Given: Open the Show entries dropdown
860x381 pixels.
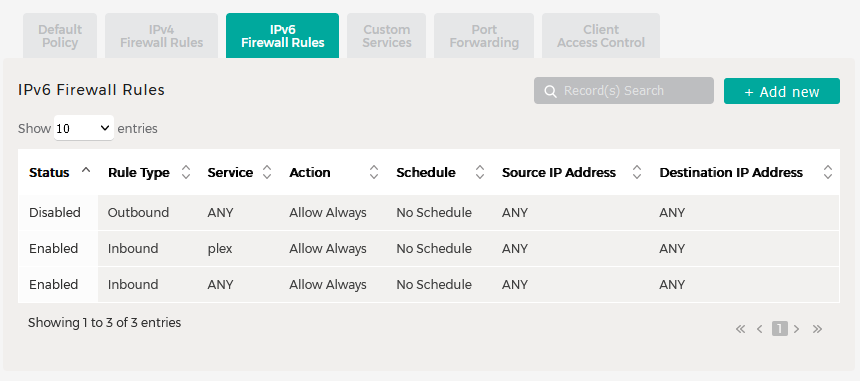Looking at the screenshot, I should tap(84, 128).
